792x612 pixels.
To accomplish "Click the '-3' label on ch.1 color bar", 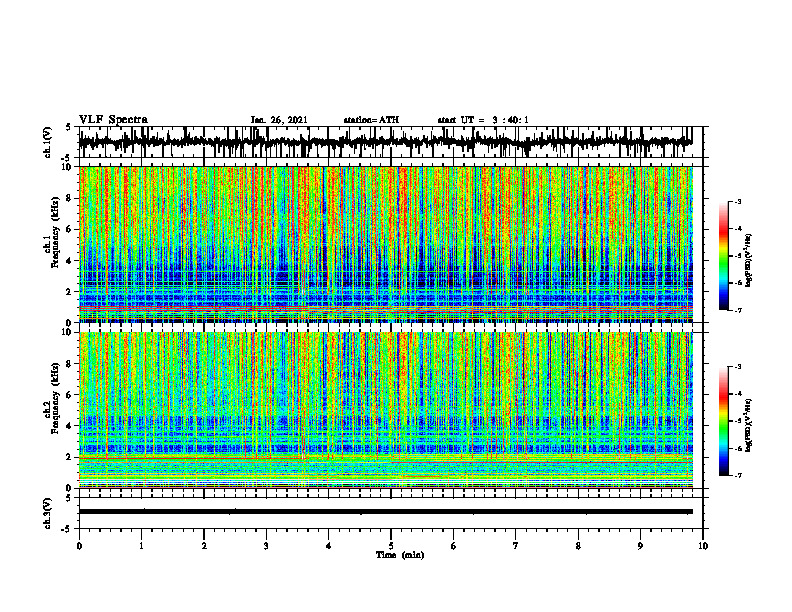I will (x=738, y=201).
